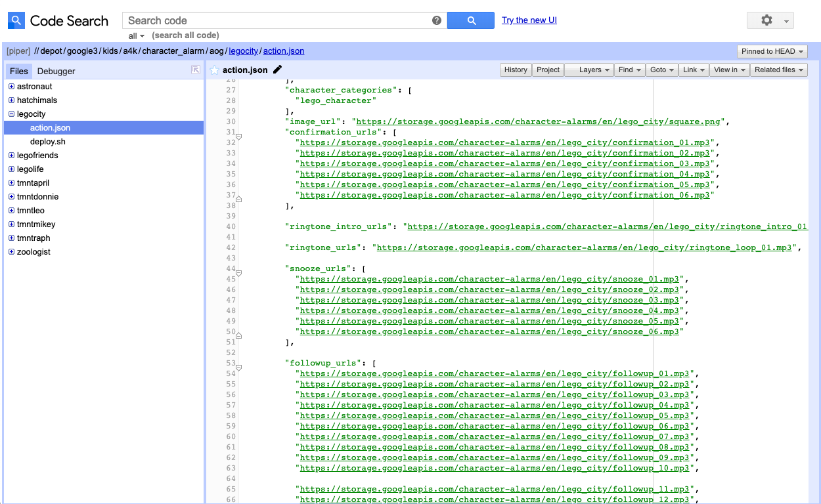Open the ringtone_loop_01.mp3 link

[585, 247]
